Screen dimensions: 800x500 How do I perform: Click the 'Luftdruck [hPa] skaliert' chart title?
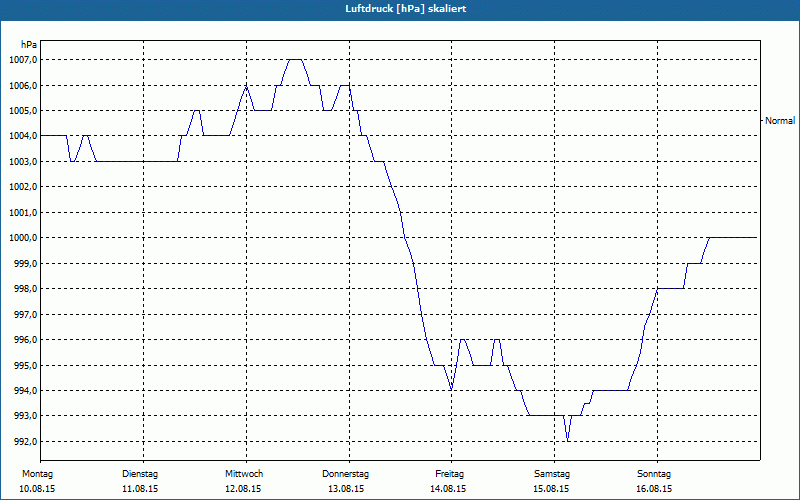pyautogui.click(x=406, y=9)
